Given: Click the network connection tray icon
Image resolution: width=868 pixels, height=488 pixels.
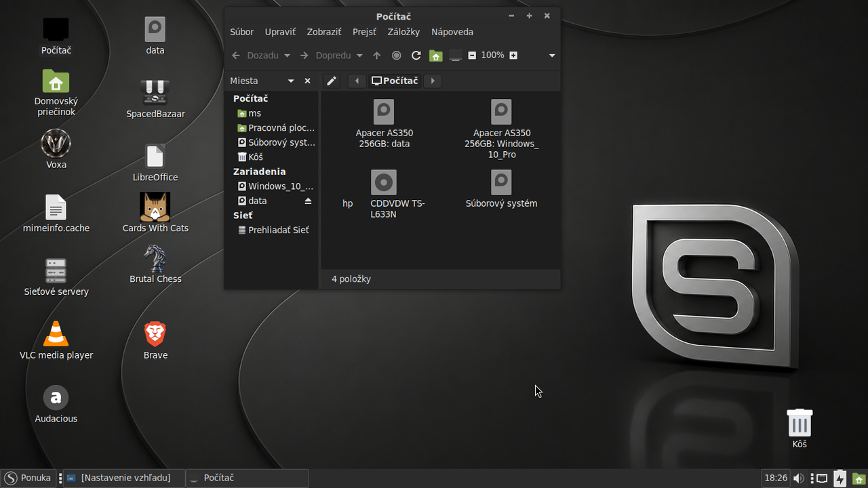Looking at the screenshot, I should [821, 479].
